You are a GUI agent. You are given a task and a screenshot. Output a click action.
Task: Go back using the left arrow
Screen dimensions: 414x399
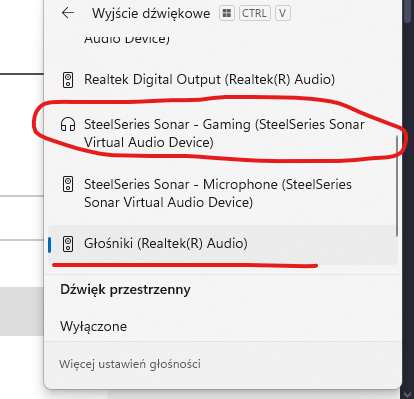(x=68, y=13)
